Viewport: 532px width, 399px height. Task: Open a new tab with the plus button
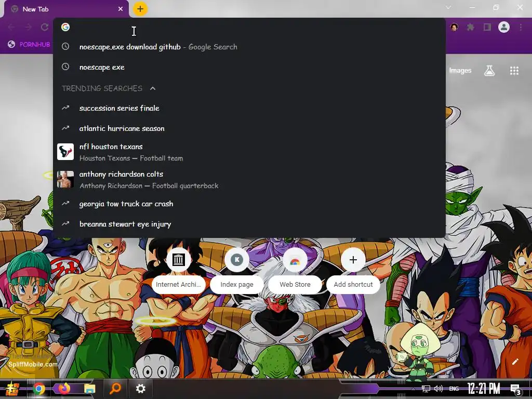[140, 9]
